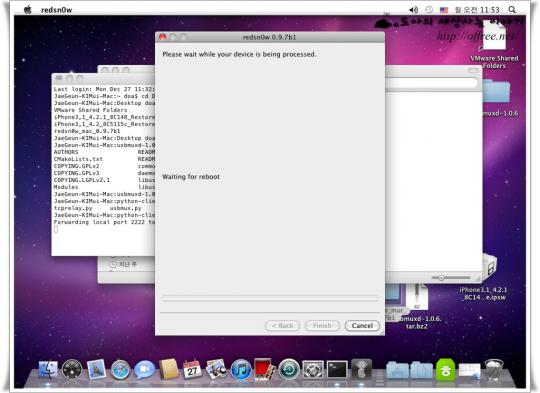The image size is (540, 393).
Task: Click the volume icon in menu bar
Action: (413, 10)
